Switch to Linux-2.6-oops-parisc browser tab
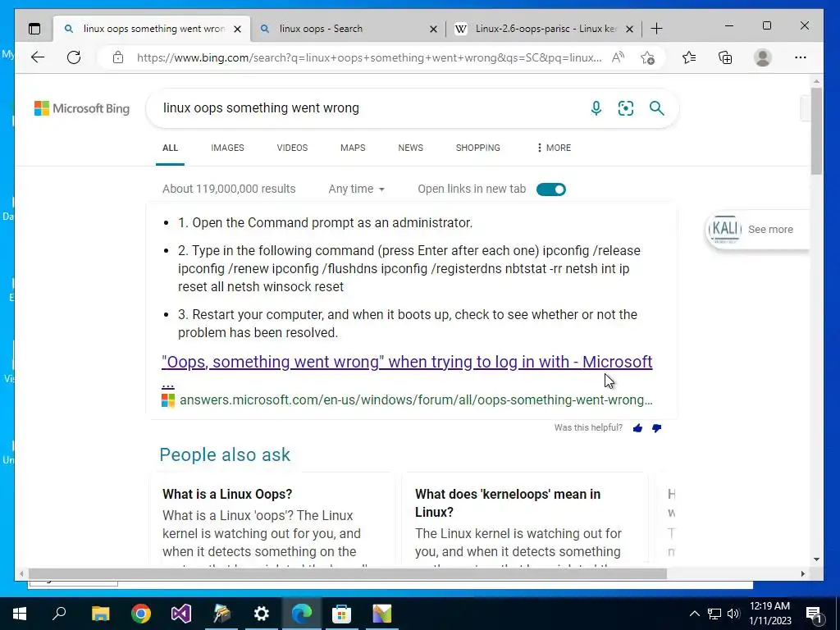This screenshot has height=630, width=840. (544, 29)
